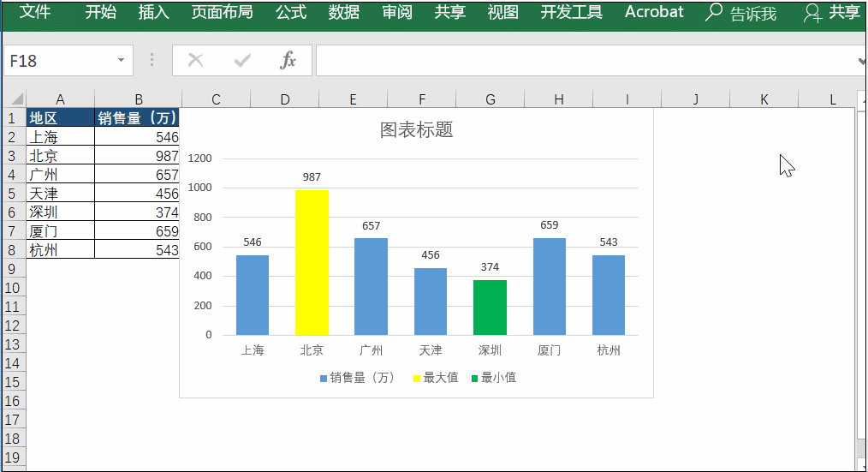Open the 页面布局 ribbon tab
Screen dimensions: 868x472
point(222,12)
